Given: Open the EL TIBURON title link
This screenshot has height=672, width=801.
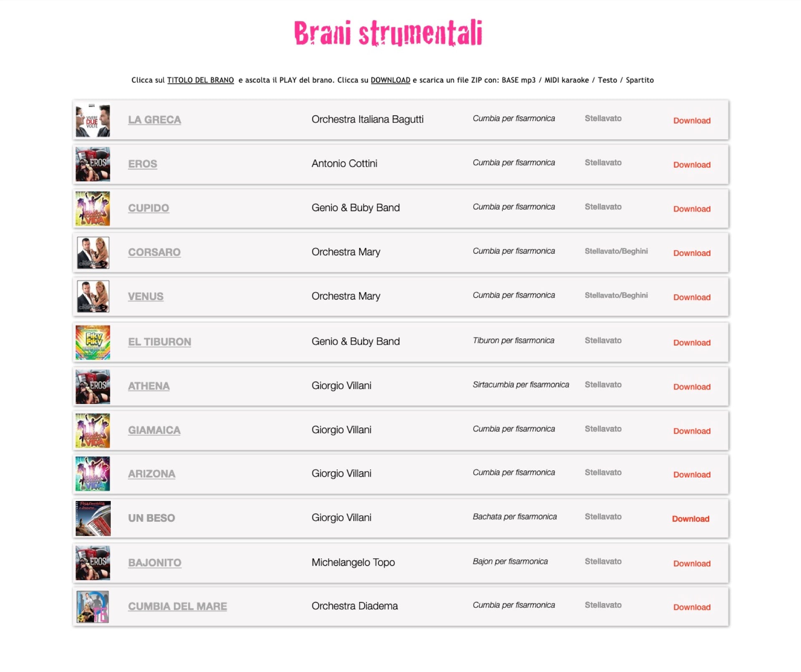Looking at the screenshot, I should point(159,342).
